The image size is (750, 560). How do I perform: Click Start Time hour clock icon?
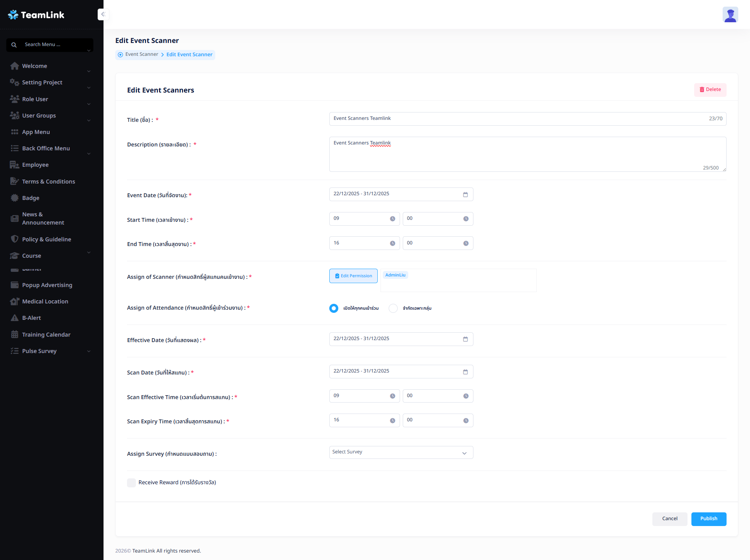392,219
